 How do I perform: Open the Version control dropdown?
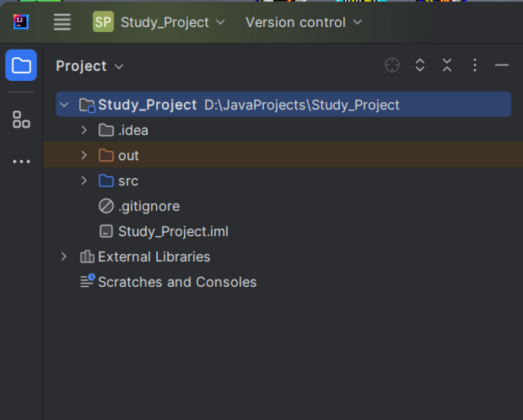pos(303,22)
